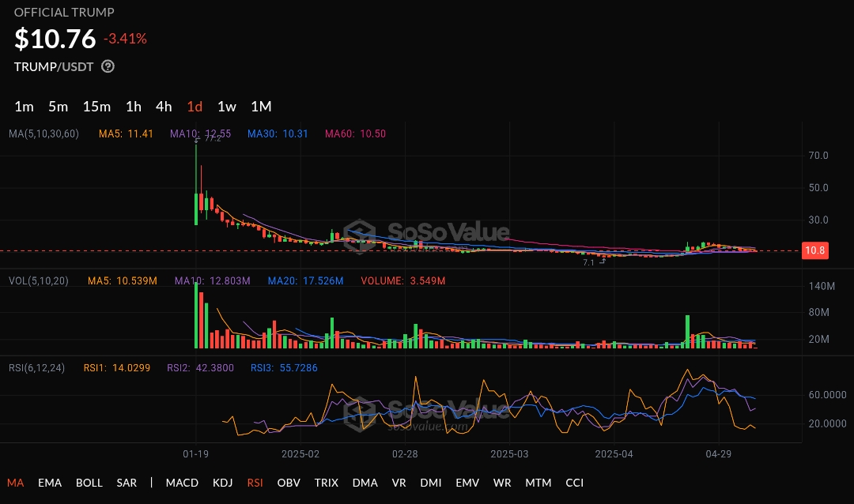
Task: Enable the CCI indicator
Action: (x=575, y=483)
